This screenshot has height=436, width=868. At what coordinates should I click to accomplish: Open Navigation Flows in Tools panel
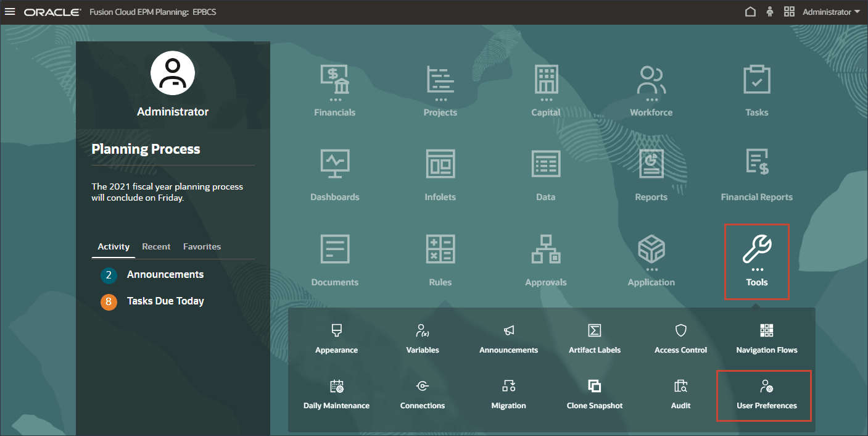767,338
